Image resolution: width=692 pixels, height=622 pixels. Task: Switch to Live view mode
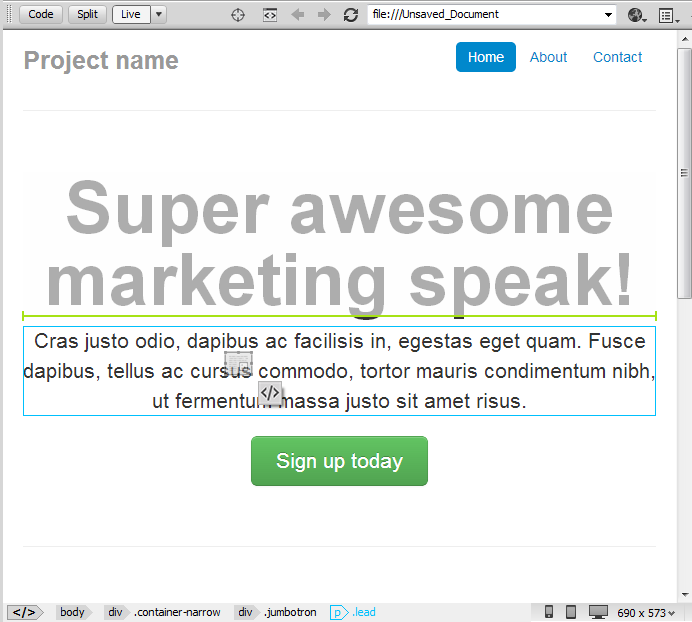click(131, 15)
